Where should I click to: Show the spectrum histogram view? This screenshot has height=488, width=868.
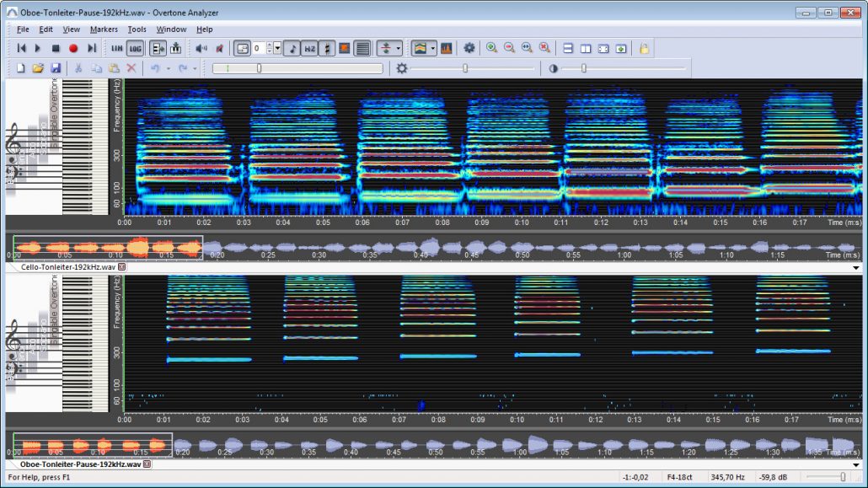click(x=446, y=48)
